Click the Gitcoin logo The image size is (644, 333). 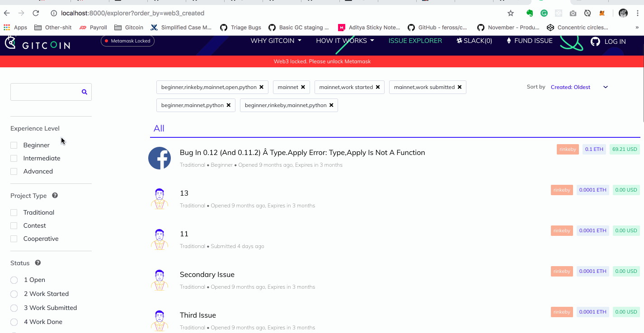coord(38,43)
